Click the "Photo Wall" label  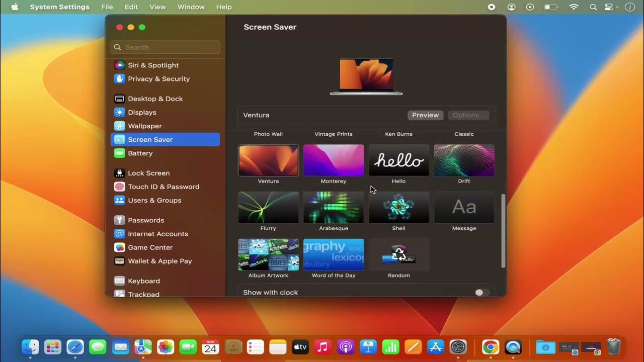pos(268,134)
